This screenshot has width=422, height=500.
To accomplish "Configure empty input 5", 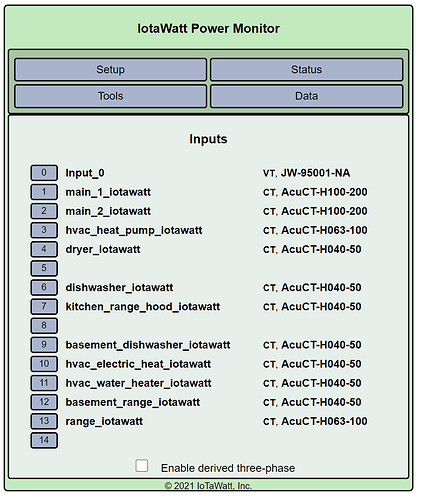I will 44,268.
